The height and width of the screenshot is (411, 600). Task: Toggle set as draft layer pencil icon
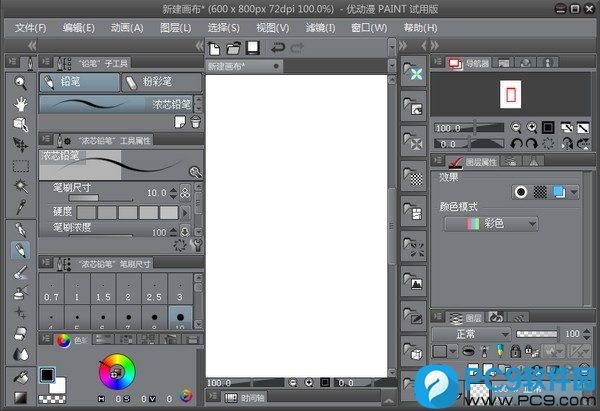(x=500, y=351)
